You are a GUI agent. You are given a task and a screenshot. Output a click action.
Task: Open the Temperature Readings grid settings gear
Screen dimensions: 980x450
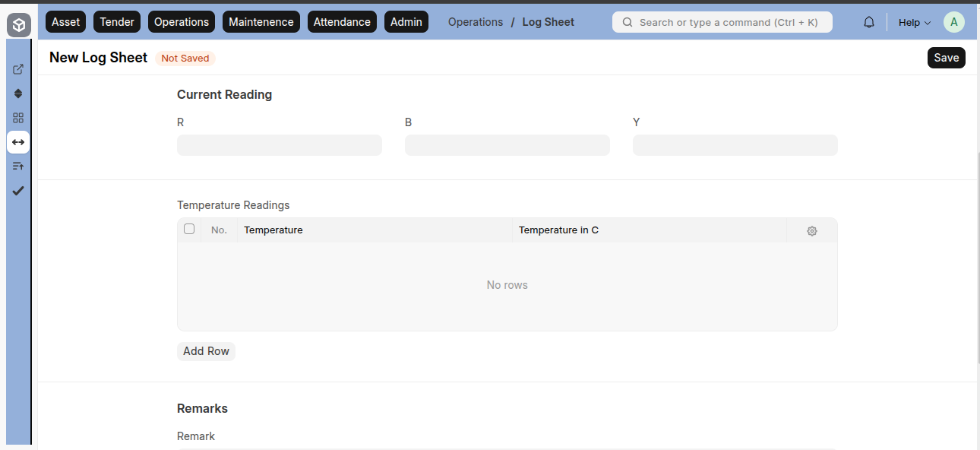click(811, 230)
